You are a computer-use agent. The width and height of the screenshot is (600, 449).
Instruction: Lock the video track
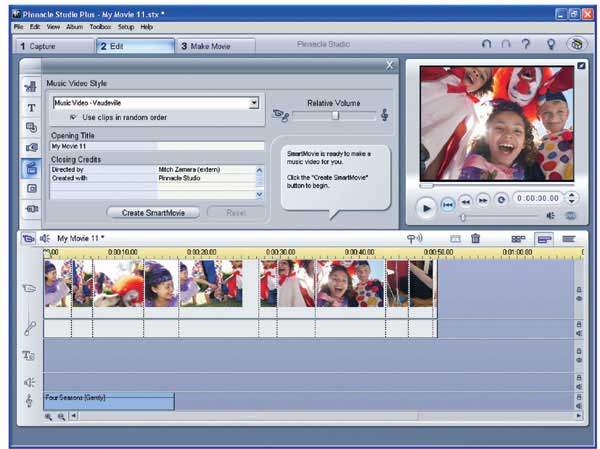click(579, 290)
